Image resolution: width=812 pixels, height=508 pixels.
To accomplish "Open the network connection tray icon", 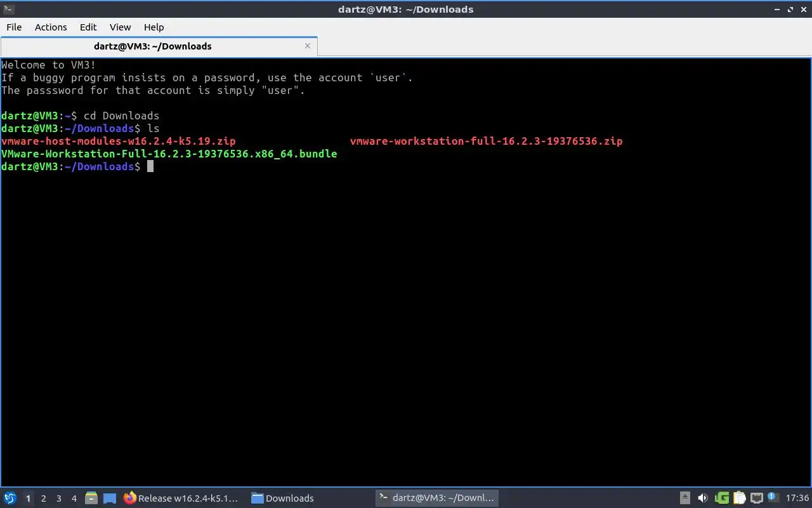I will click(756, 498).
